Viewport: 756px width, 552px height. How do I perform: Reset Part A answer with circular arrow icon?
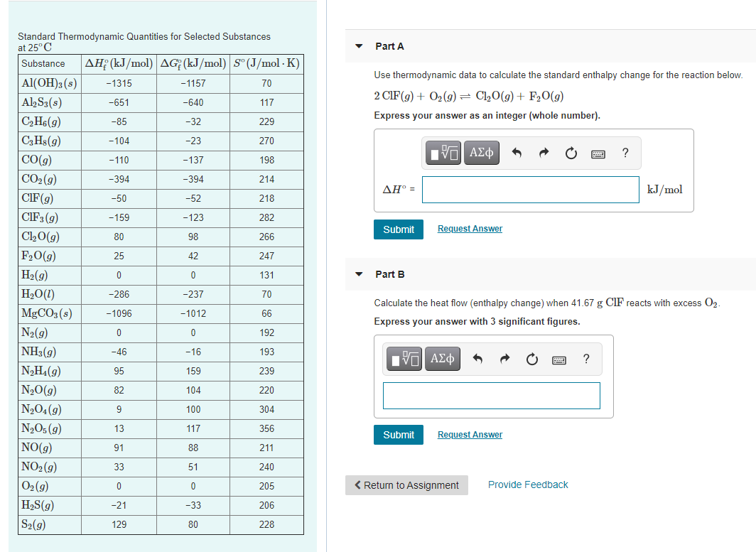point(571,153)
